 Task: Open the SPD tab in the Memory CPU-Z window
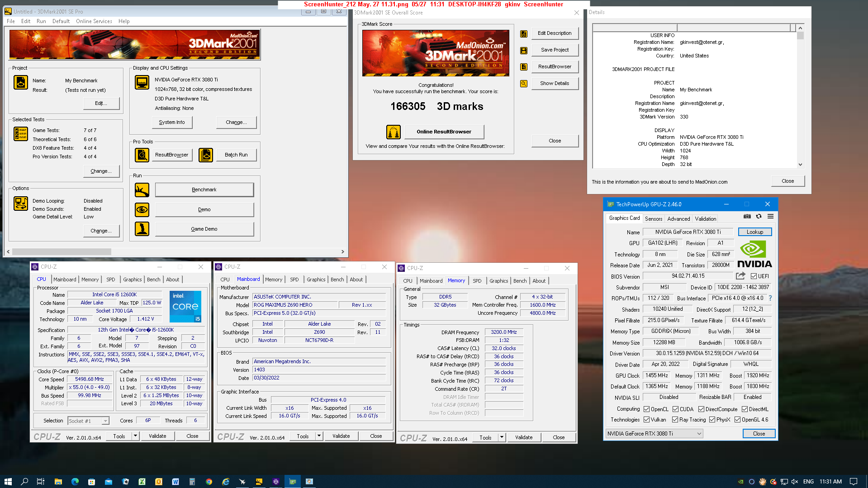(x=477, y=281)
